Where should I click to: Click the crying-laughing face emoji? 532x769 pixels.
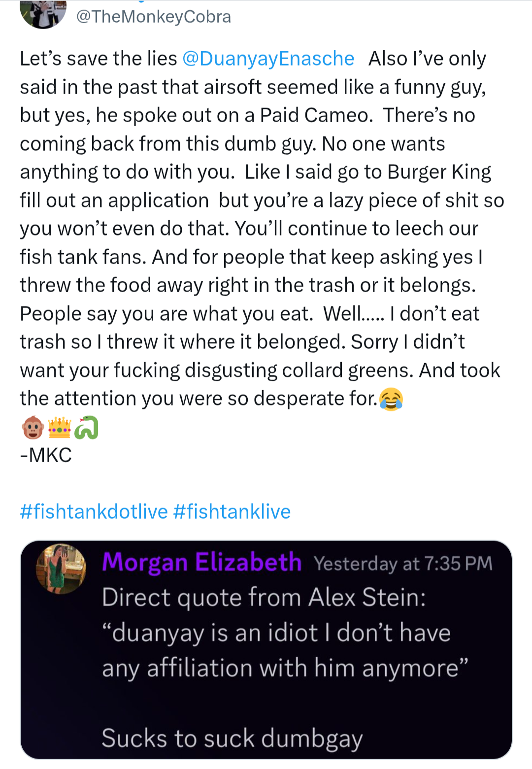391,399
